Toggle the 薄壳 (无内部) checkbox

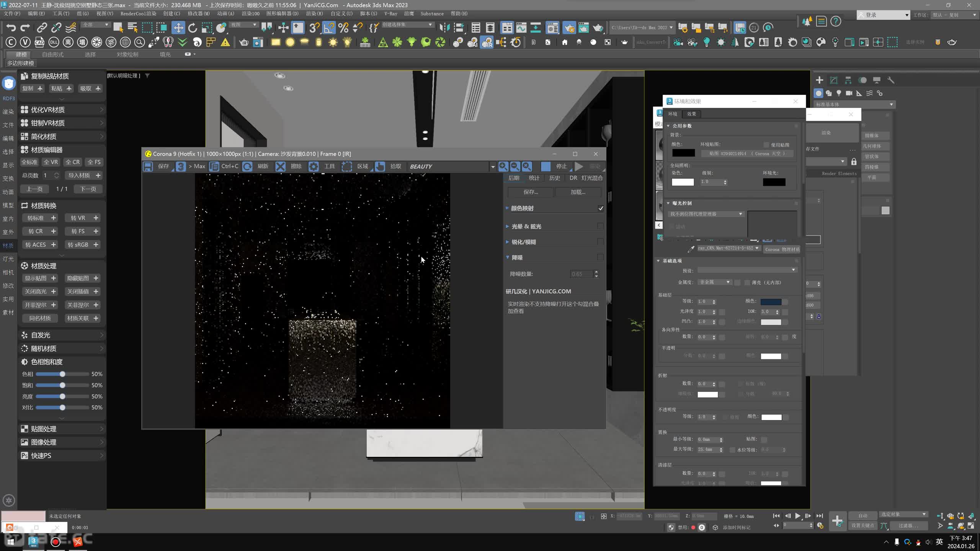pos(747,282)
